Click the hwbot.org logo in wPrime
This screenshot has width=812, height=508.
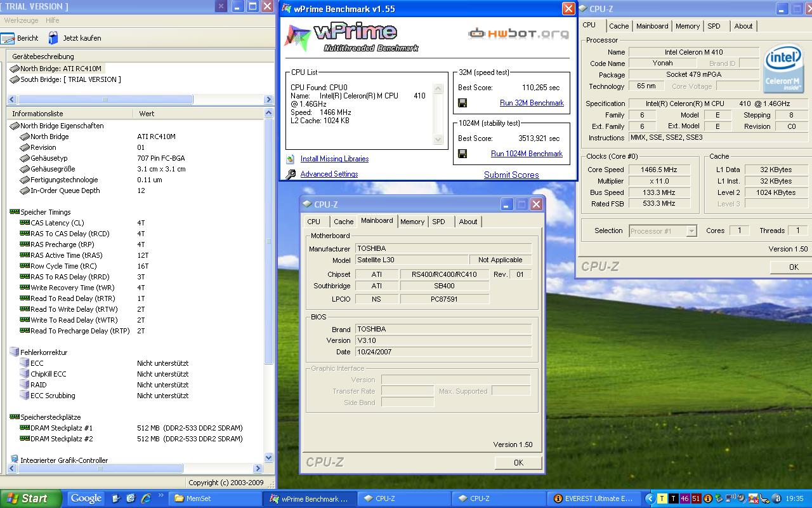click(x=518, y=34)
